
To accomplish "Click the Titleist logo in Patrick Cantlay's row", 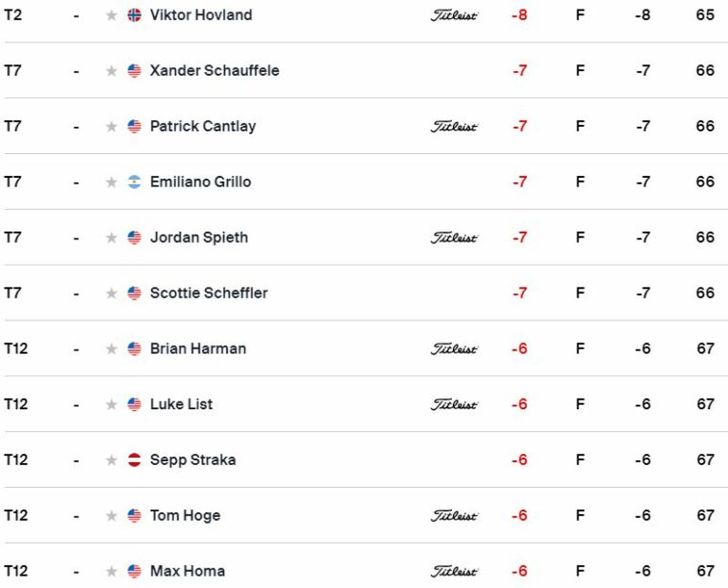I will click(x=454, y=127).
